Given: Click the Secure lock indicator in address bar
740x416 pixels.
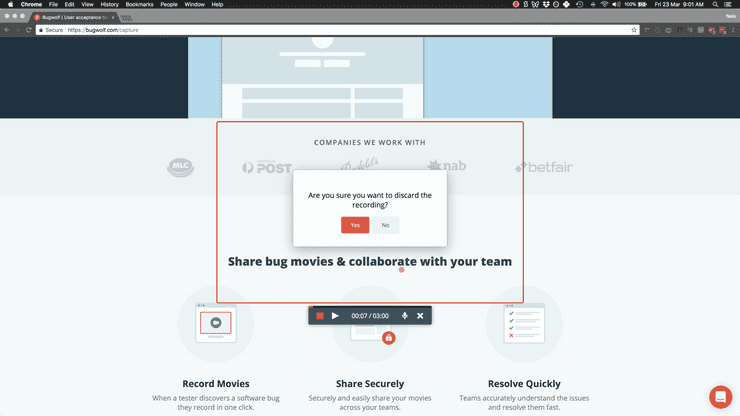Looking at the screenshot, I should point(50,30).
